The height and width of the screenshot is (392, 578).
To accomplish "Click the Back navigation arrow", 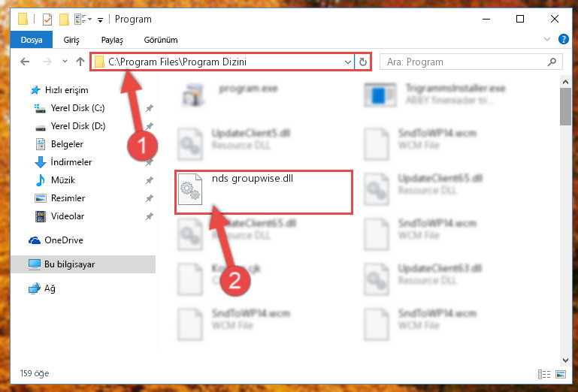I will tap(25, 62).
